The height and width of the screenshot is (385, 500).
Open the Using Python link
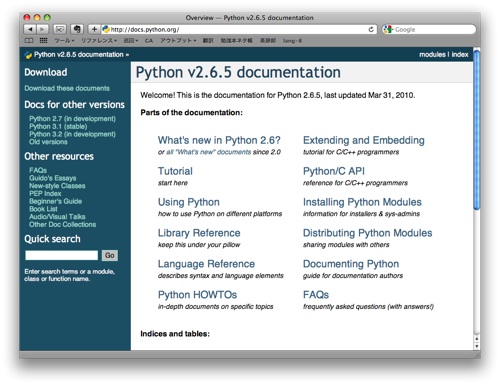(x=189, y=202)
